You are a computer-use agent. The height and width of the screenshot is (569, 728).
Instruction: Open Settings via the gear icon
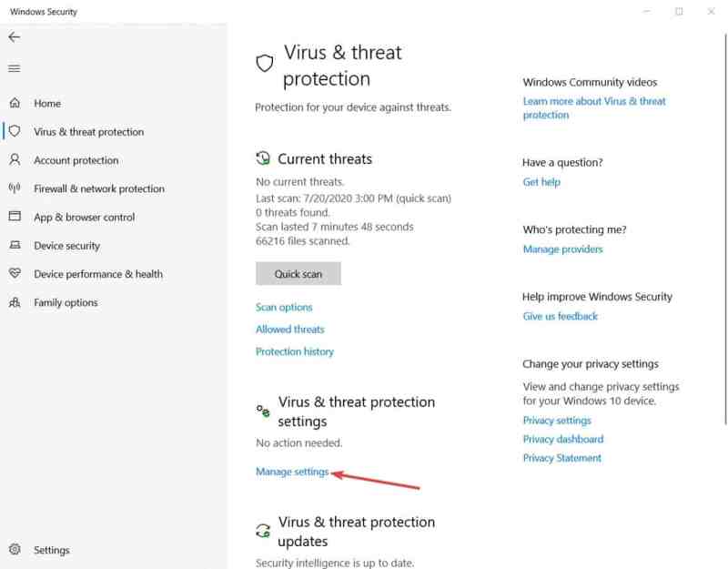click(15, 550)
